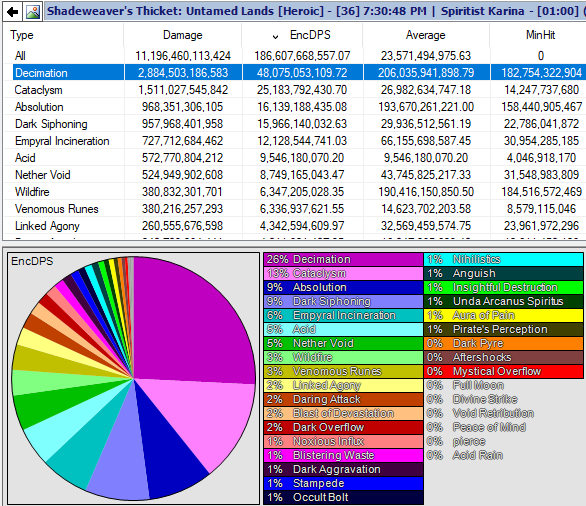Click average value 193,670,261,221.00
This screenshot has width=586, height=506.
pyautogui.click(x=426, y=107)
